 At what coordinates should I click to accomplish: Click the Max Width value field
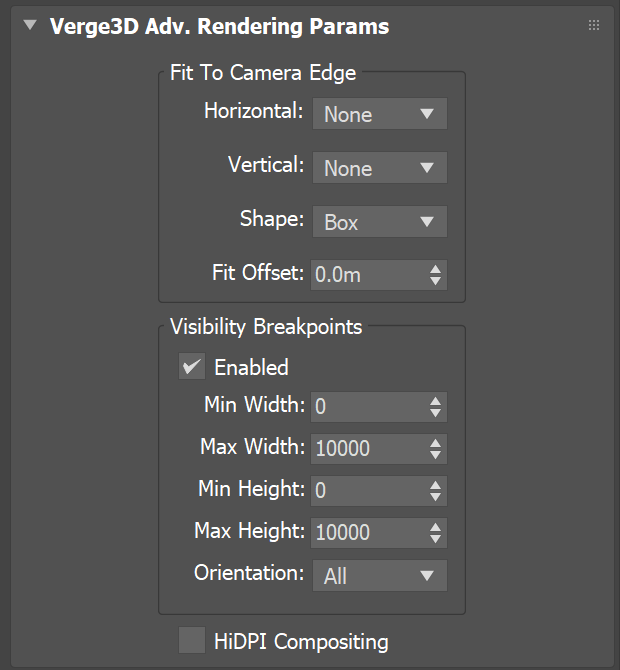click(370, 449)
